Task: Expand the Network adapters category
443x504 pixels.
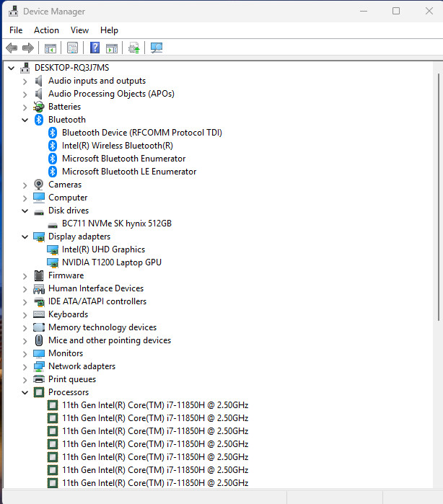Action: click(x=25, y=367)
